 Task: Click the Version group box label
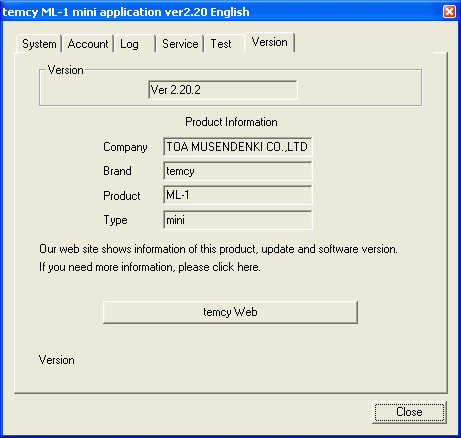click(66, 70)
